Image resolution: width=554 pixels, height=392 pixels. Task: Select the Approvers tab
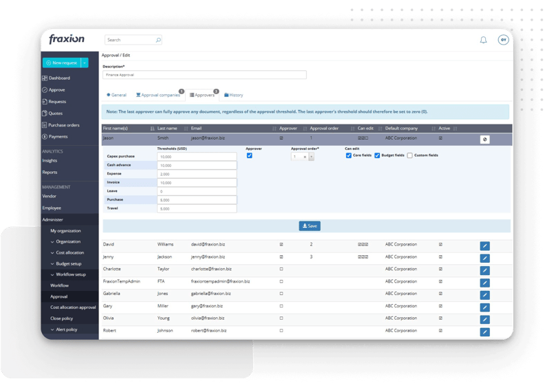pyautogui.click(x=202, y=96)
